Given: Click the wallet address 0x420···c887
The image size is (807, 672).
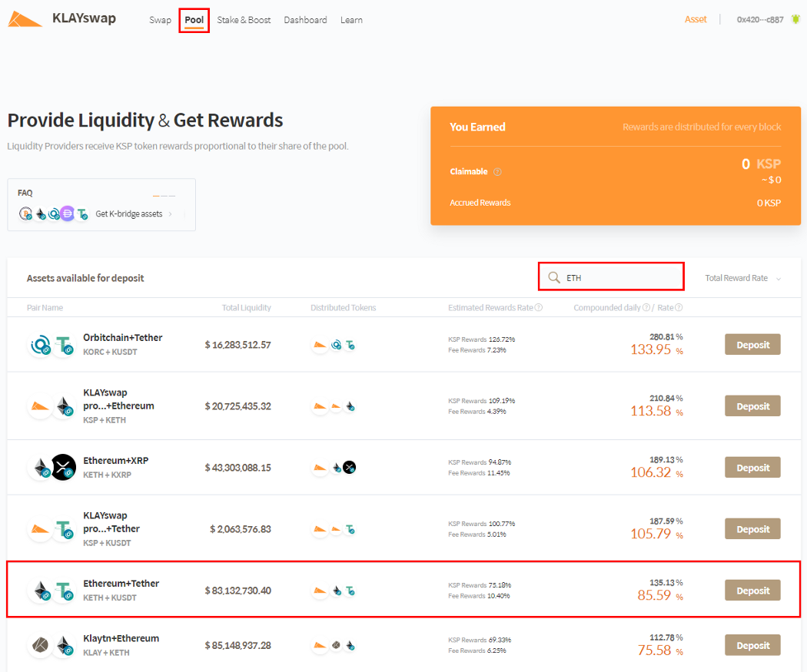Looking at the screenshot, I should (x=759, y=19).
